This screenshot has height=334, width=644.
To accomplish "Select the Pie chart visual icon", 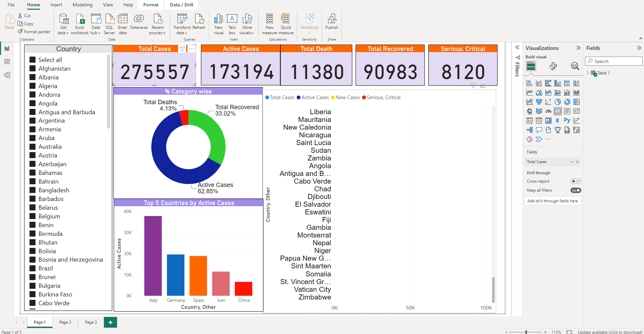I will pos(558,102).
